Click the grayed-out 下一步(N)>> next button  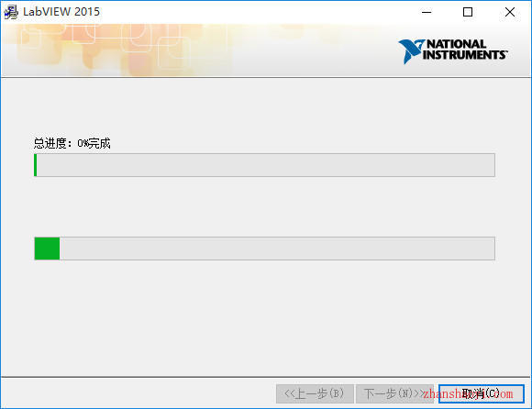pos(394,393)
